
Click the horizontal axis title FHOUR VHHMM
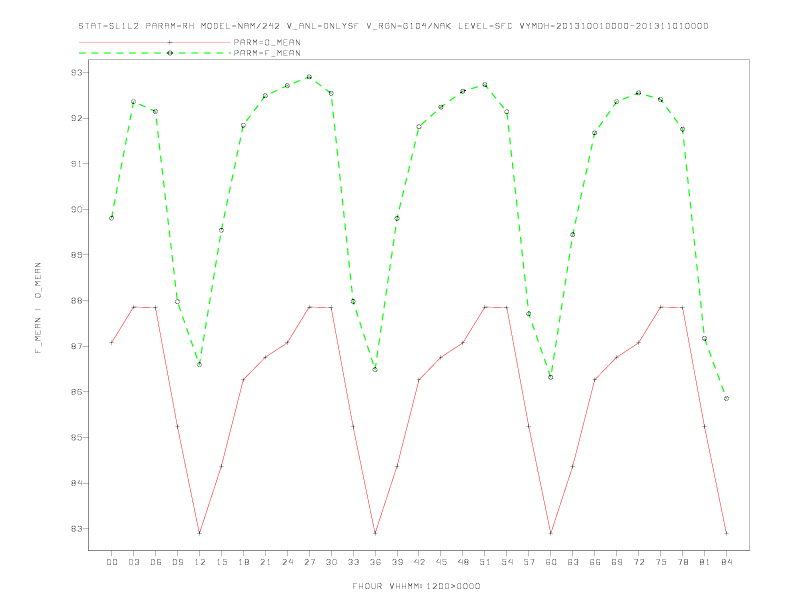pyautogui.click(x=416, y=586)
